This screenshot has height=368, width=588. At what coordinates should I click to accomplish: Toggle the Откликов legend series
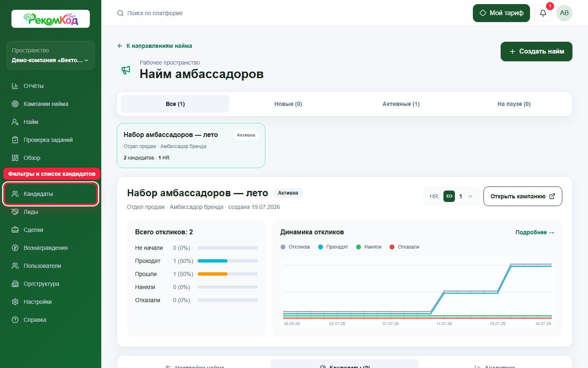(295, 247)
